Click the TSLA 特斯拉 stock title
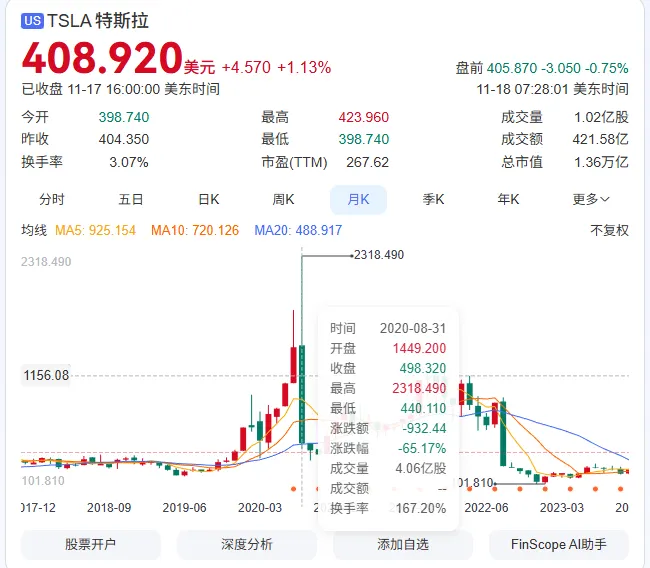The width and height of the screenshot is (650, 568). (x=98, y=21)
